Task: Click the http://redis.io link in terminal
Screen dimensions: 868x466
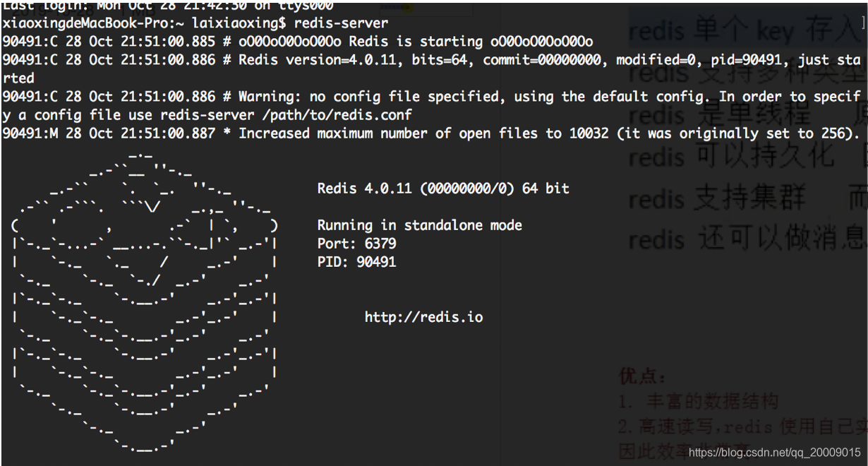Action: click(423, 317)
